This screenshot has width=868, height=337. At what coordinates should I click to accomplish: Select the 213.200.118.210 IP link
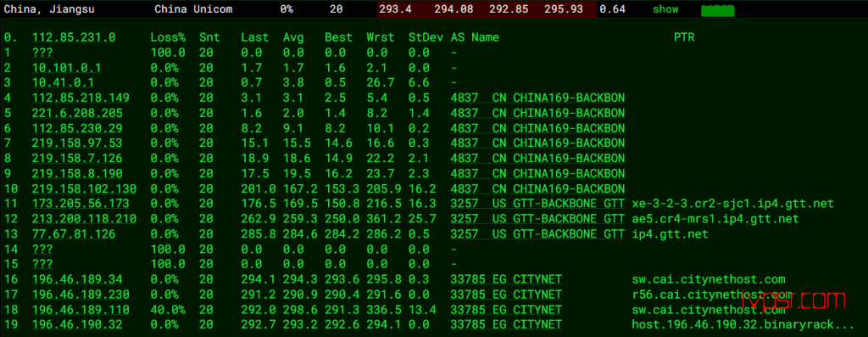84,219
